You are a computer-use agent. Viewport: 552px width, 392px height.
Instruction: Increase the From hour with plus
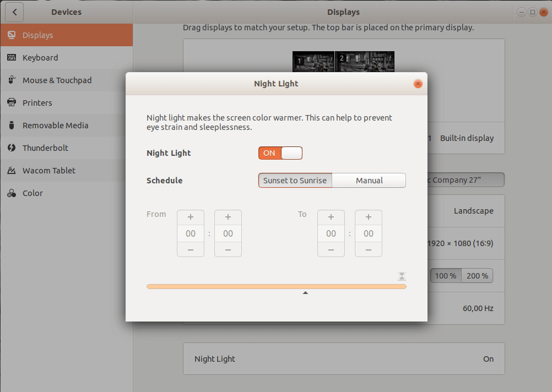coord(191,217)
